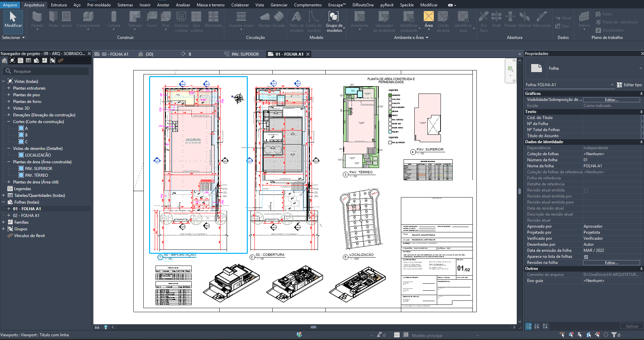Select the 02 - FOLHA A1 sheet in browser

point(26,215)
